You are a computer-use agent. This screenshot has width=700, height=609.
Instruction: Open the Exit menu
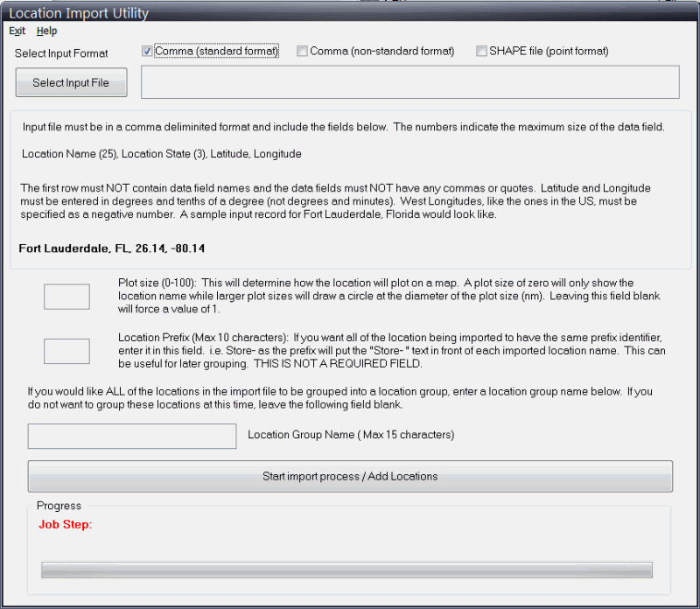point(17,31)
